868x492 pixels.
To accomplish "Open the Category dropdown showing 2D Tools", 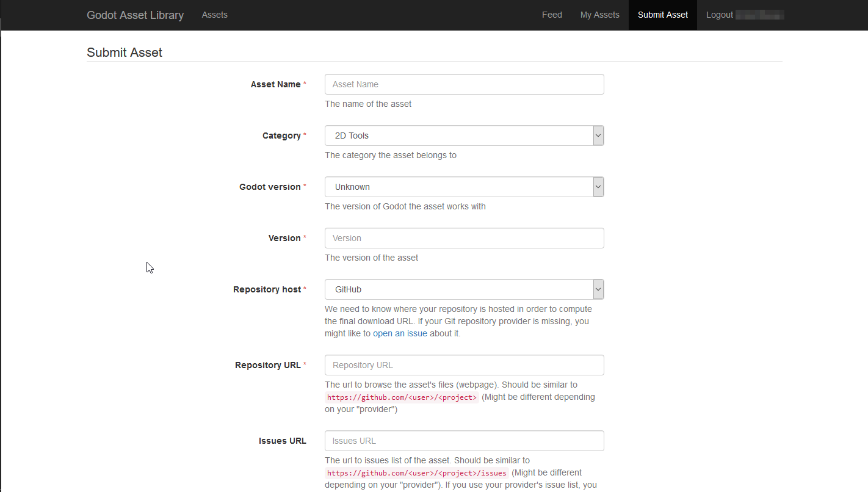I will (458, 136).
